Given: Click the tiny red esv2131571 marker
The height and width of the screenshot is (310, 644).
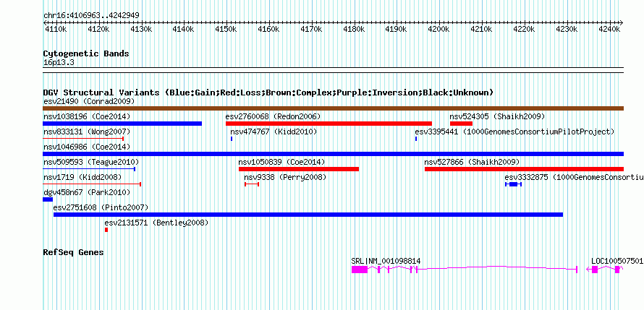Looking at the screenshot, I should 106,230.
